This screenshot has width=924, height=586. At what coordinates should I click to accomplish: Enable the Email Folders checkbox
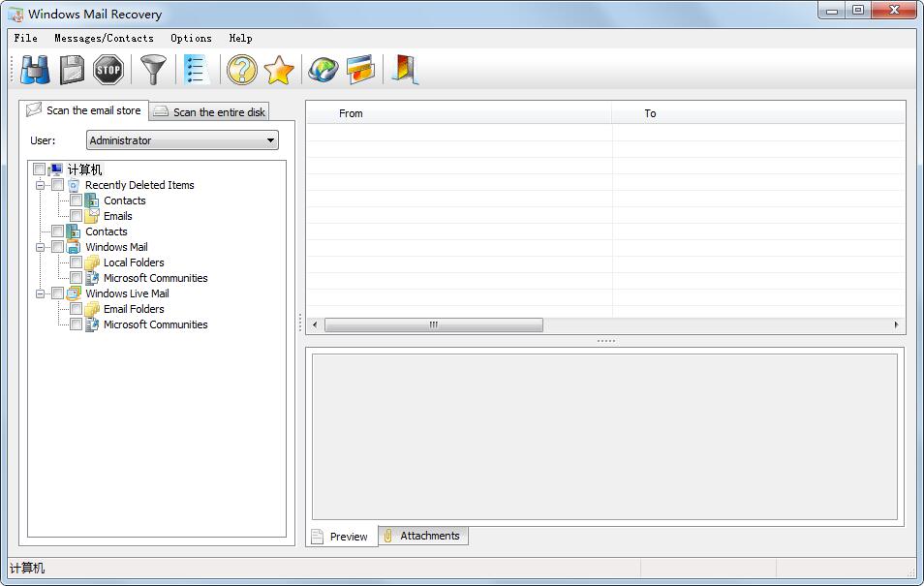pyautogui.click(x=77, y=309)
